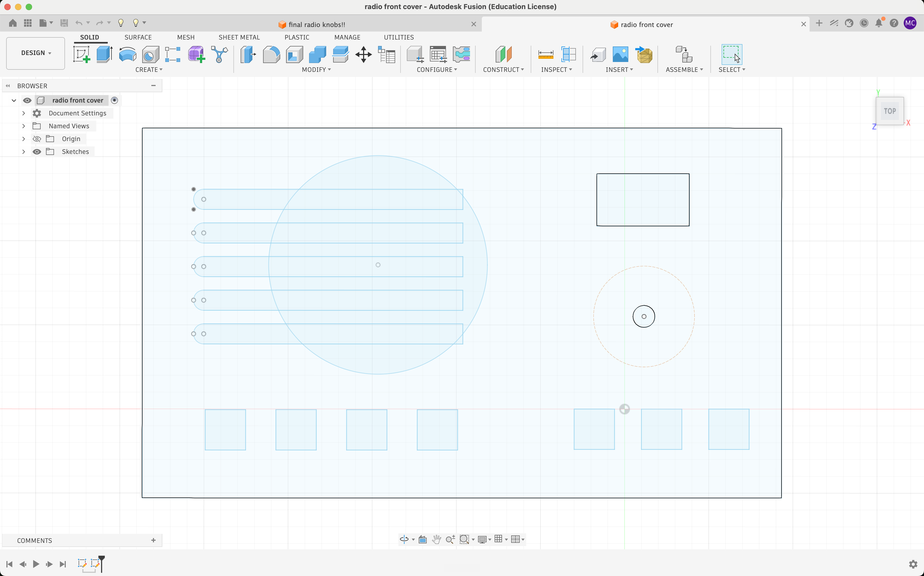The height and width of the screenshot is (576, 924).
Task: Select the Rectangular Pattern tool
Action: (x=173, y=55)
